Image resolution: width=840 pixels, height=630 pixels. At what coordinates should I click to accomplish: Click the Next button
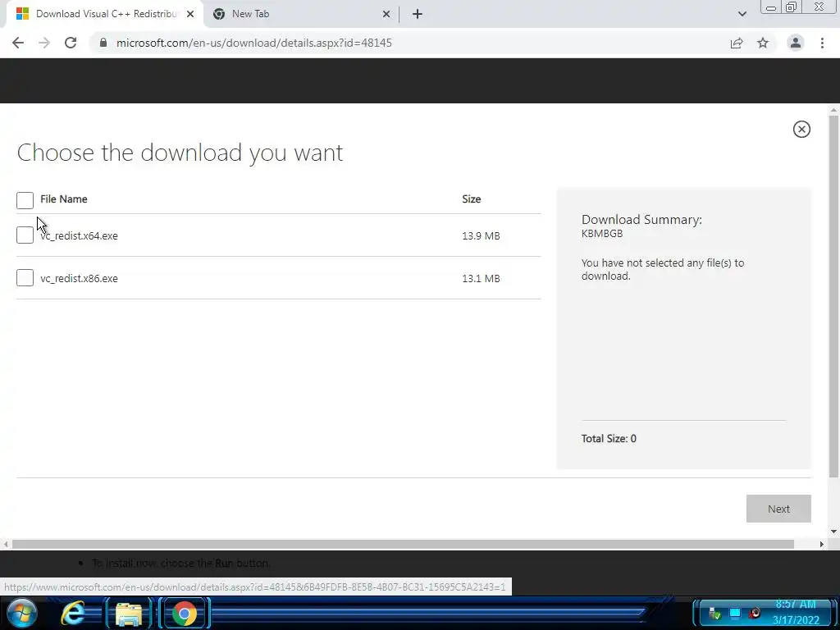[x=778, y=509]
